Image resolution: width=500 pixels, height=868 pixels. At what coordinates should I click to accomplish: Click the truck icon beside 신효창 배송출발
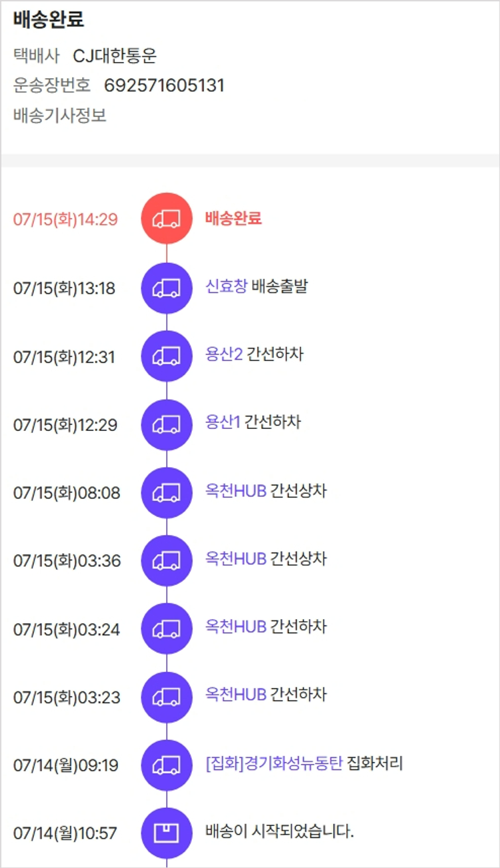167,288
